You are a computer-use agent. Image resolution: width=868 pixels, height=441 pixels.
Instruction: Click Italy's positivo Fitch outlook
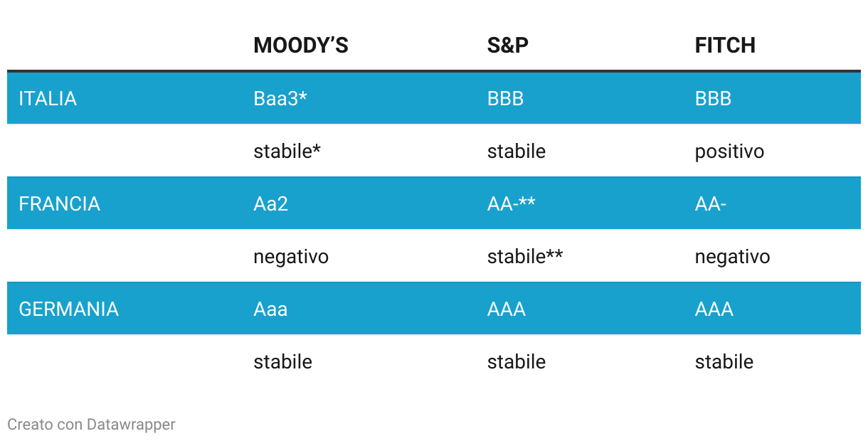pos(729,152)
